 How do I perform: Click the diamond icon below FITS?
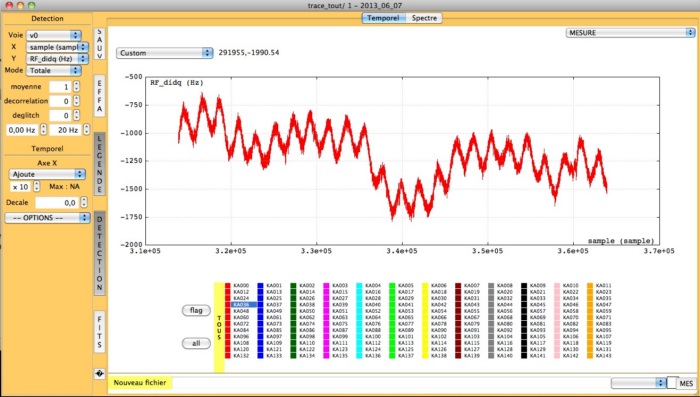pyautogui.click(x=100, y=374)
